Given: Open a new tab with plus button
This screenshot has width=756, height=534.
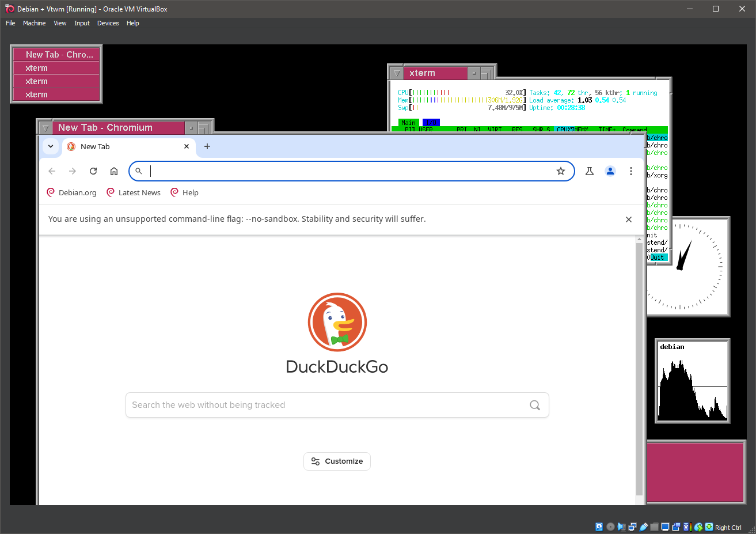Looking at the screenshot, I should coord(207,146).
